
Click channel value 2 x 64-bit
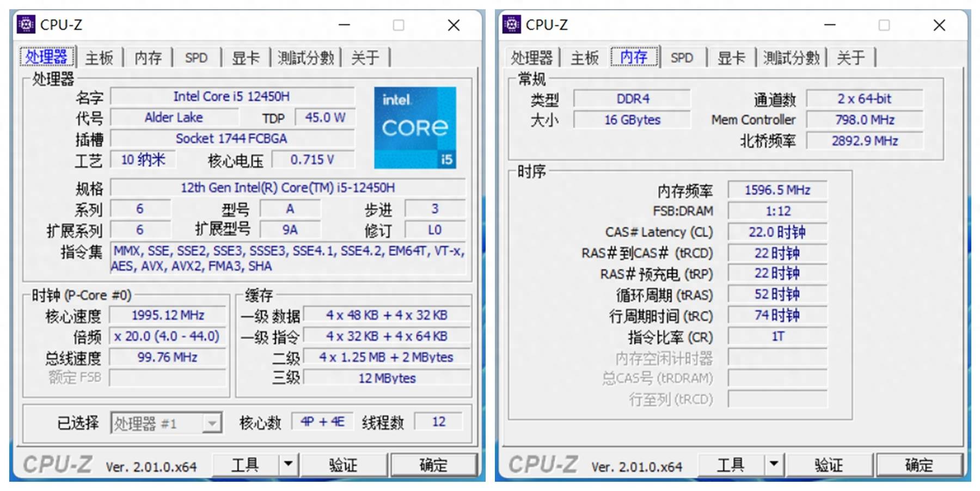865,99
